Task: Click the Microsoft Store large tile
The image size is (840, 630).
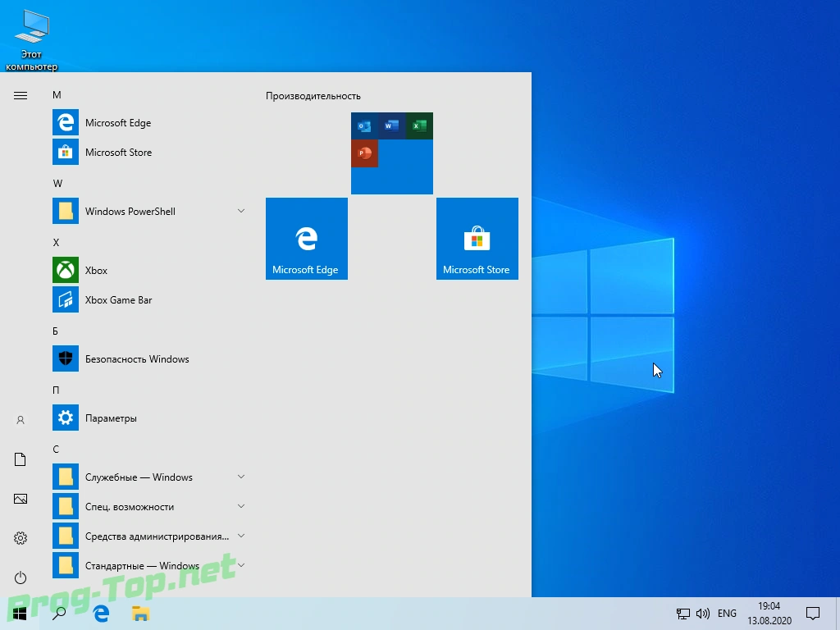Action: [477, 239]
